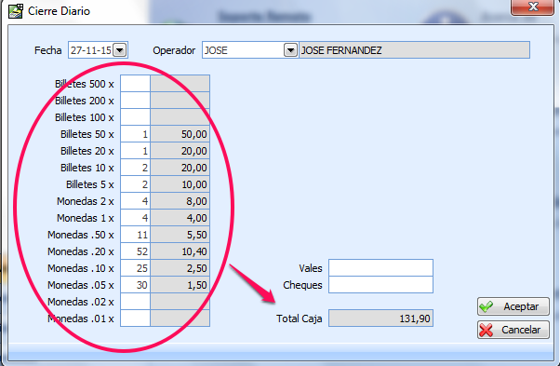Click the Billetes 200 x label
The width and height of the screenshot is (560, 366).
[84, 101]
